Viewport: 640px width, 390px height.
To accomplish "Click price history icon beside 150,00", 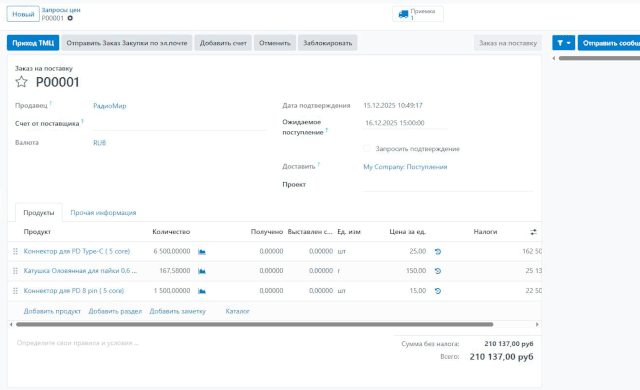I will pos(438,271).
